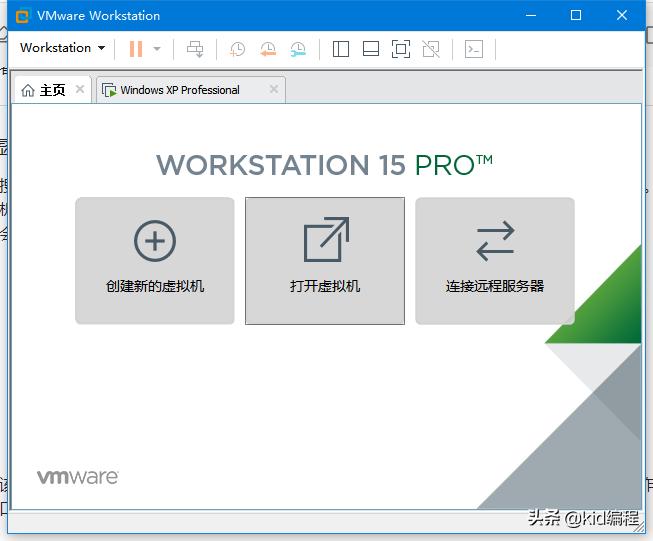The width and height of the screenshot is (653, 541).
Task: Click the 创建新的虚拟机 tile
Action: [155, 261]
